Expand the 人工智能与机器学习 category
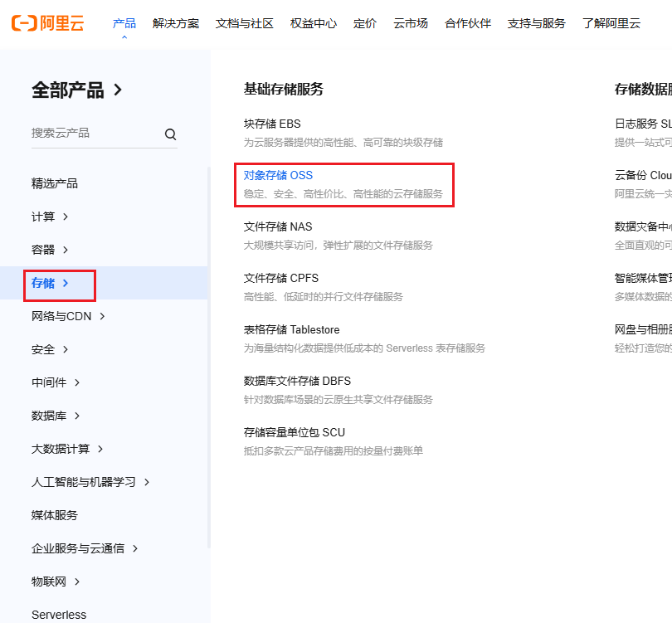 click(90, 482)
